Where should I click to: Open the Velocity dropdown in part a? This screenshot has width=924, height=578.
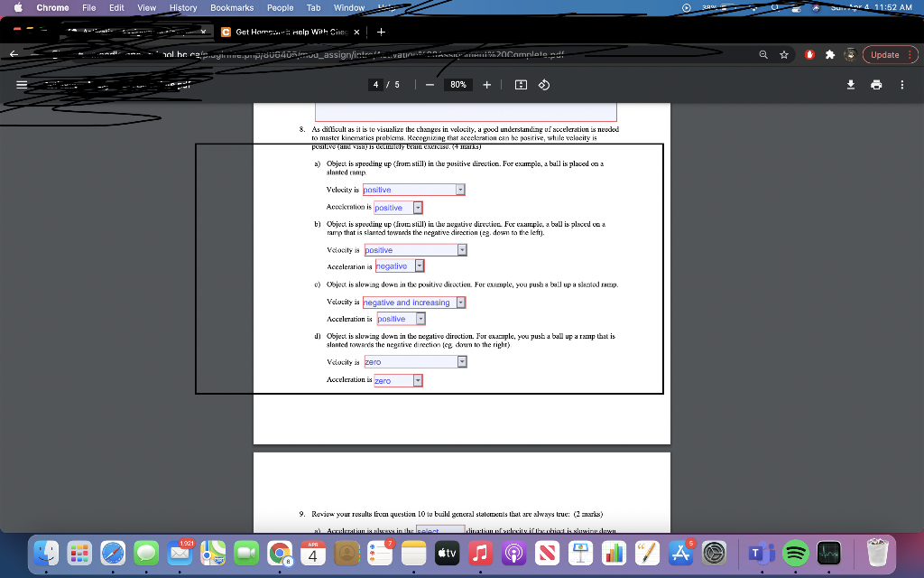tap(414, 189)
